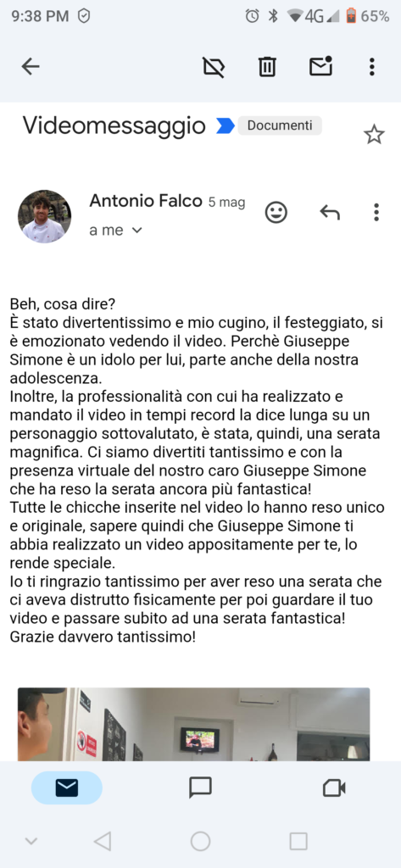This screenshot has height=868, width=401.
Task: Switch to the Meet video tab
Action: tap(334, 787)
